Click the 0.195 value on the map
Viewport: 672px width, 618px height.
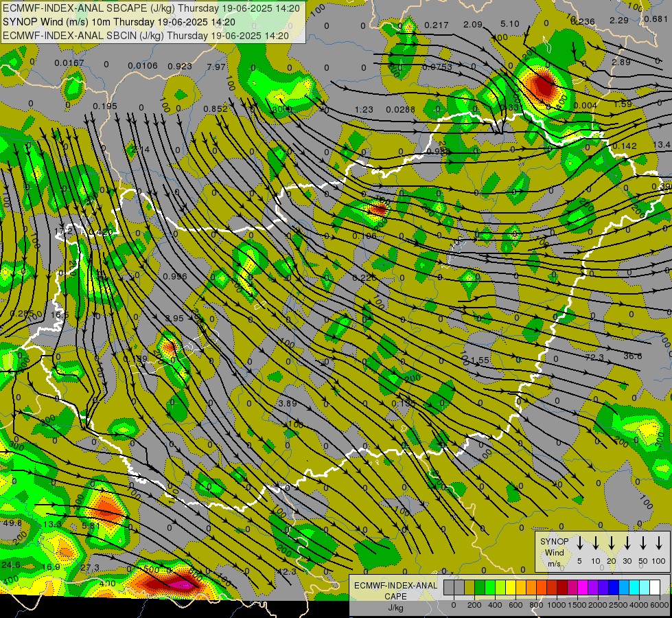[x=105, y=106]
